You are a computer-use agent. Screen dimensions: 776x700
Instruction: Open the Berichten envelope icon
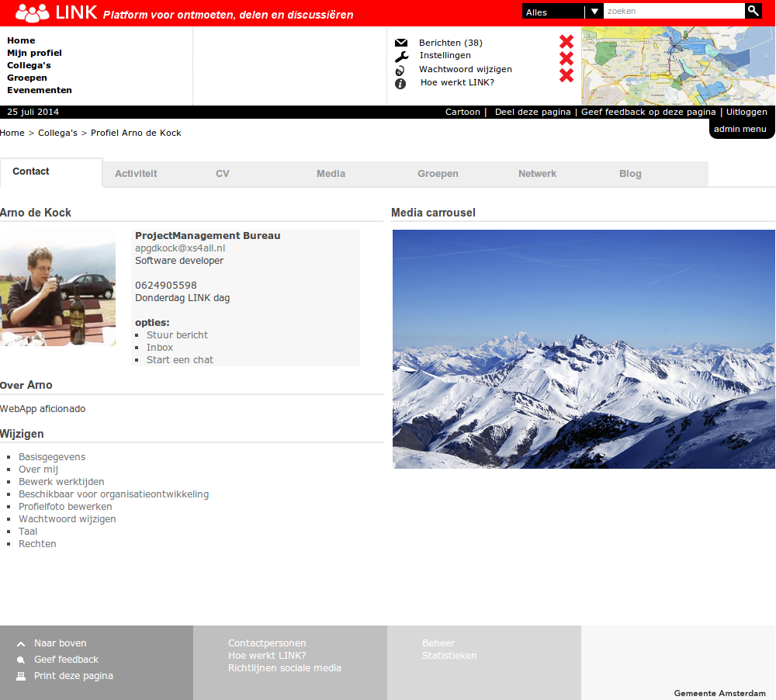(400, 43)
